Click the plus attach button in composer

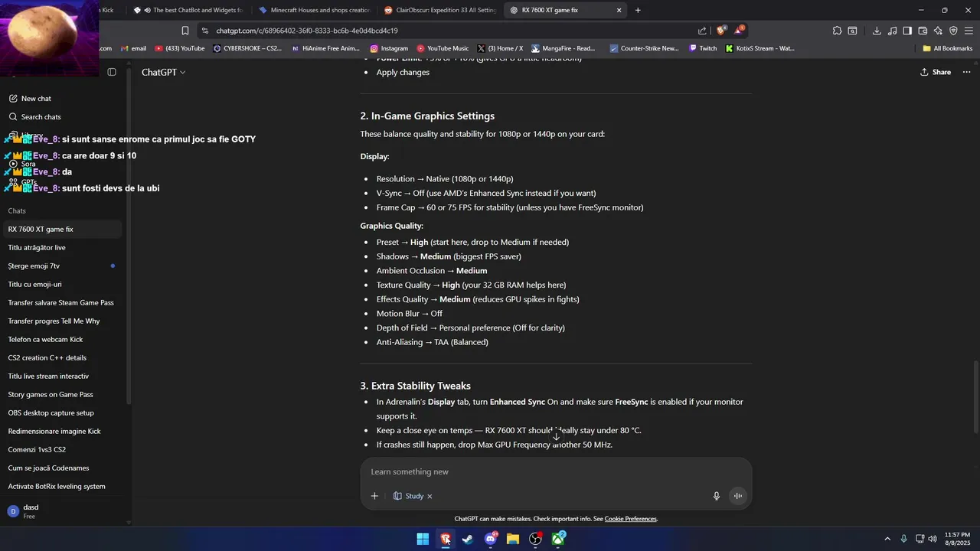pos(374,496)
